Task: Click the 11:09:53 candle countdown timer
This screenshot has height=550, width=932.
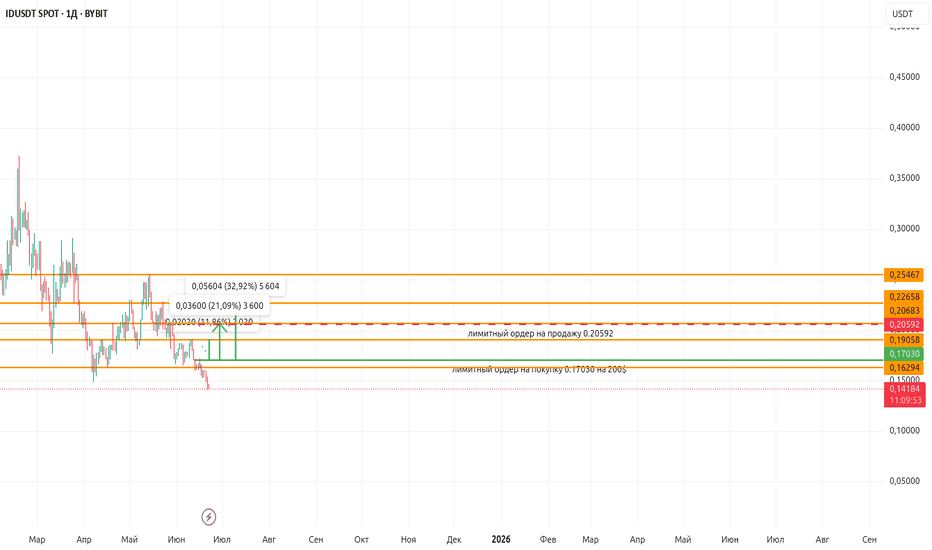Action: (904, 401)
